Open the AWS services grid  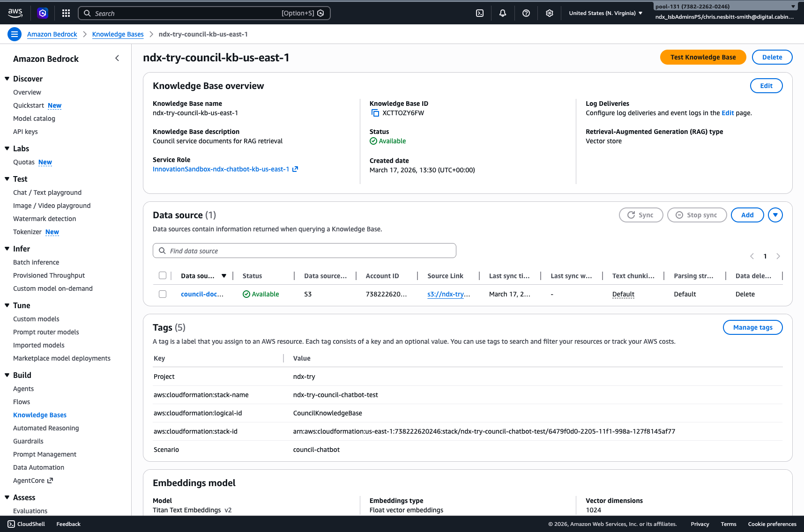point(66,13)
